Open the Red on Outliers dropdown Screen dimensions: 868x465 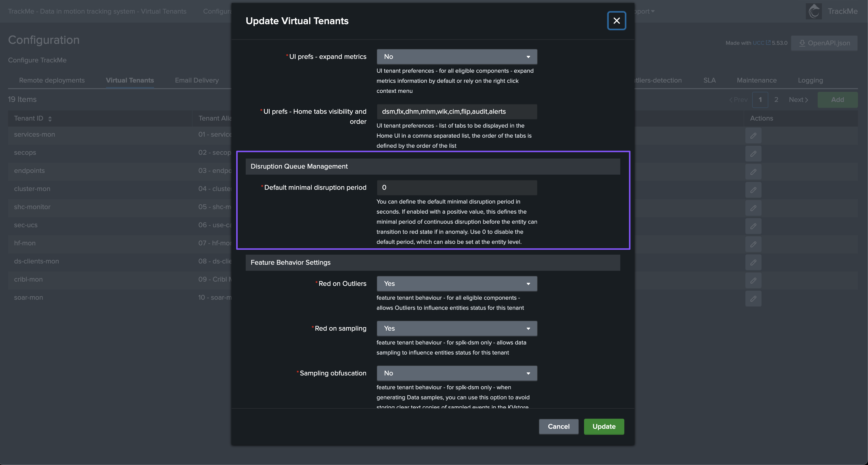[x=457, y=284]
